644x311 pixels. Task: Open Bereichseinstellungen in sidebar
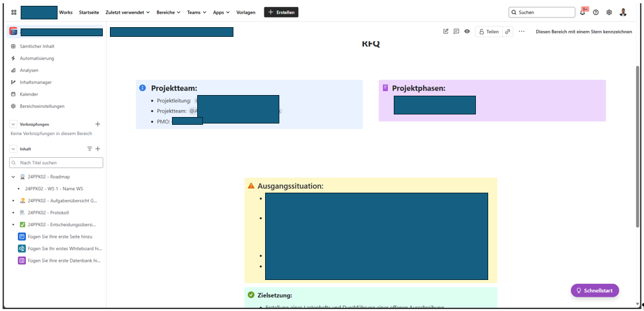pos(42,106)
